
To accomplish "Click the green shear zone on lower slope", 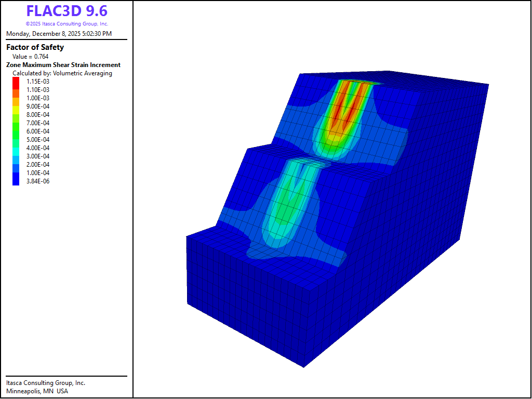I will click(x=283, y=208).
